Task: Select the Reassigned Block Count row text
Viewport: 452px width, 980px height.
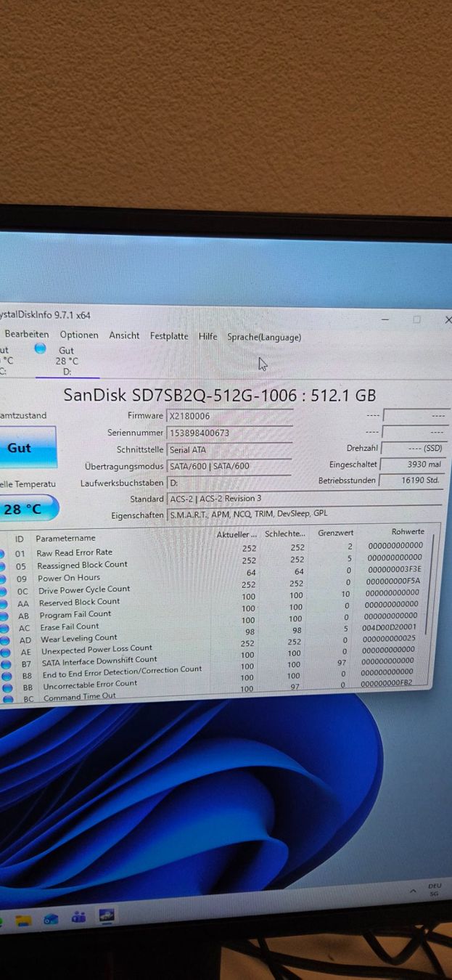Action: [82, 565]
